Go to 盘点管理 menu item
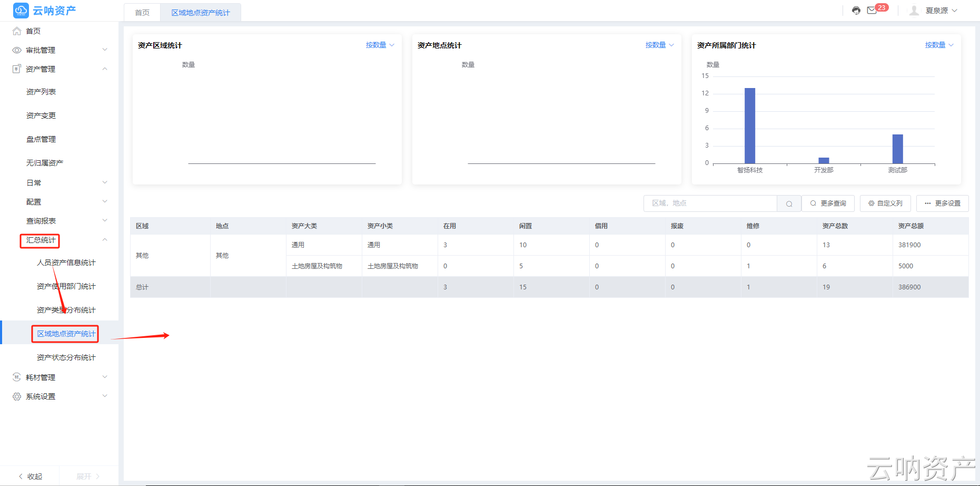980x486 pixels. coord(41,139)
